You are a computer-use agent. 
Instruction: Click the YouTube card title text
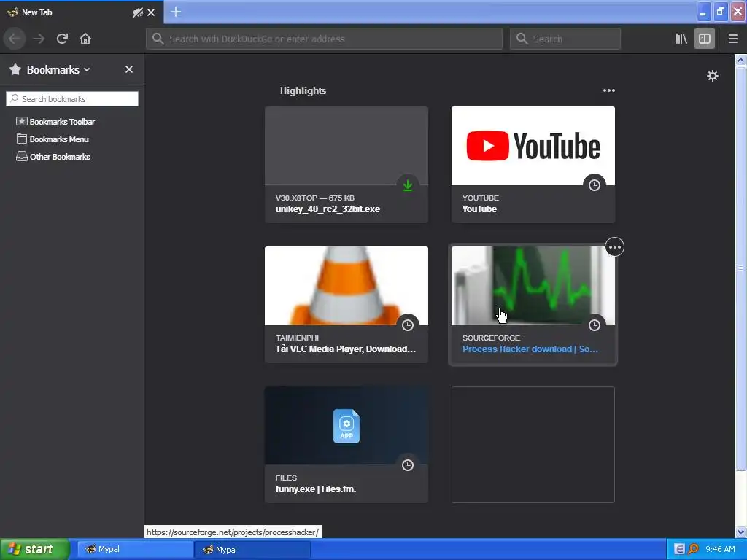click(x=479, y=209)
